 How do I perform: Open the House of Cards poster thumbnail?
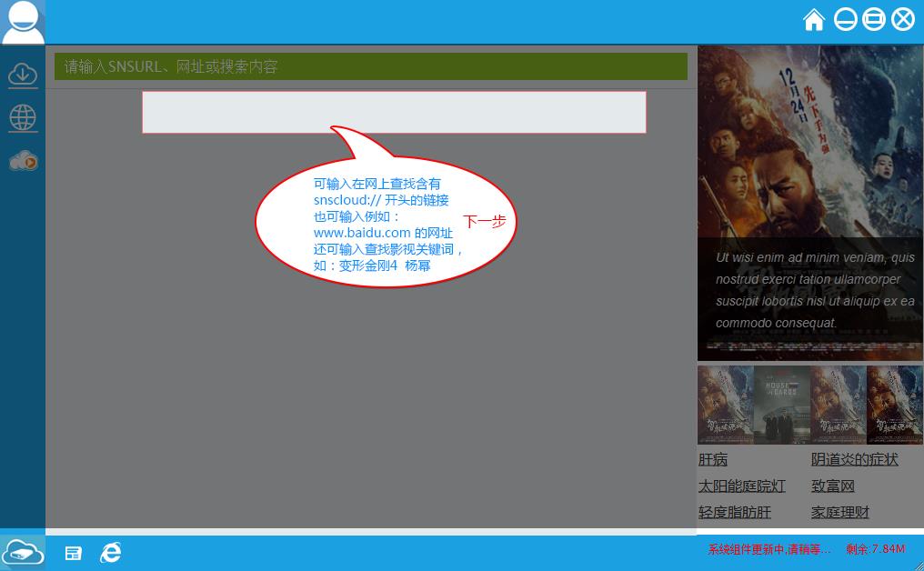(781, 405)
